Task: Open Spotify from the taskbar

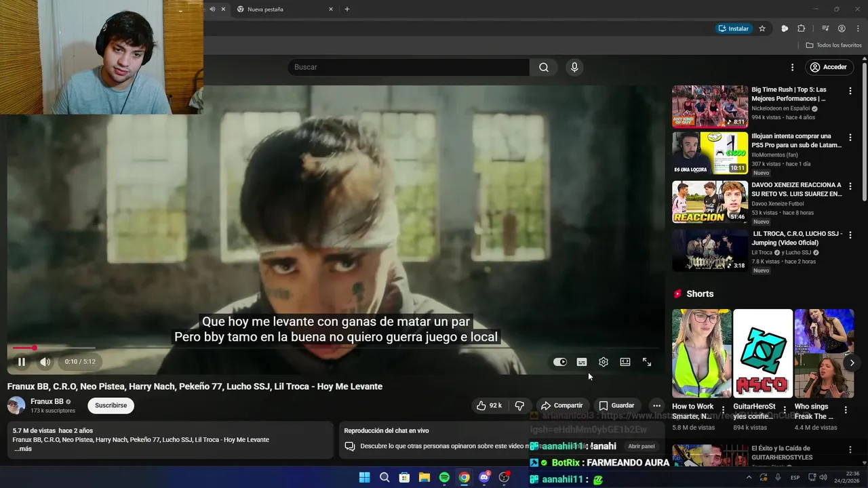Action: [x=444, y=478]
